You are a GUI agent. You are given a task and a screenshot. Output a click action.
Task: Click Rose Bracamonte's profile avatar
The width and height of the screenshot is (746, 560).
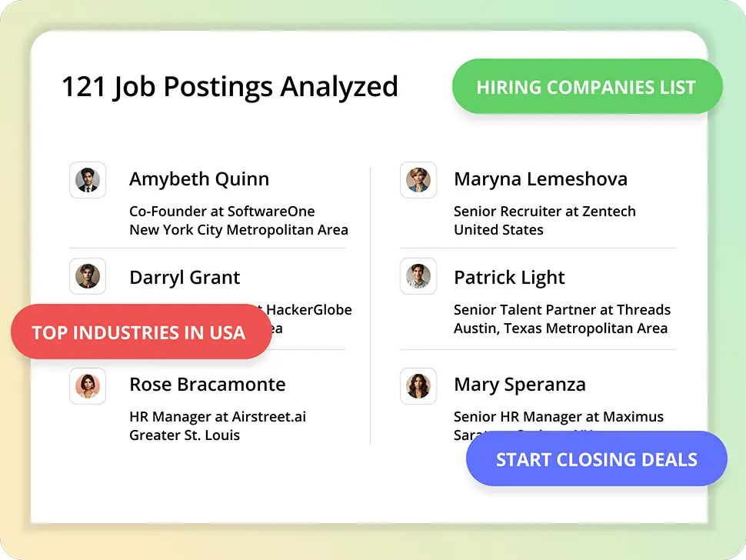point(88,385)
